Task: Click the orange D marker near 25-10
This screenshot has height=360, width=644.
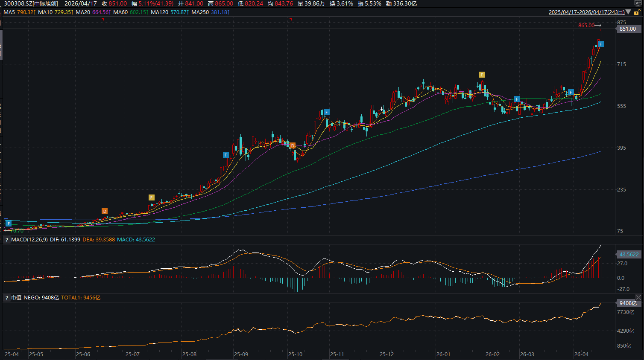Action: tap(293, 146)
